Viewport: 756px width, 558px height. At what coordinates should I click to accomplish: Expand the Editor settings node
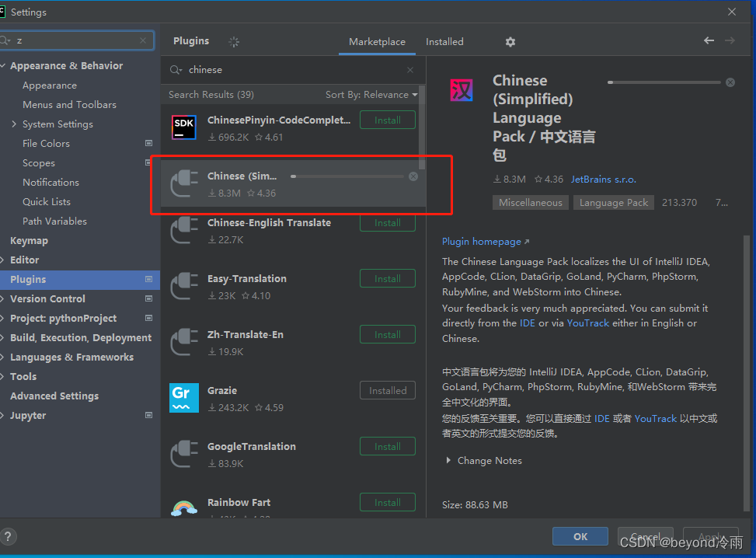(3, 260)
